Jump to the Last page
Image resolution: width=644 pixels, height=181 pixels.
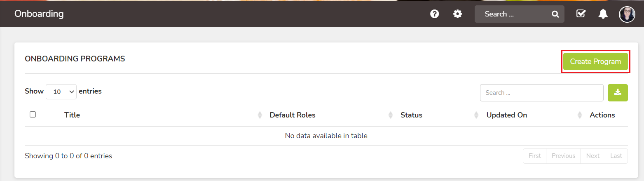(x=616, y=156)
